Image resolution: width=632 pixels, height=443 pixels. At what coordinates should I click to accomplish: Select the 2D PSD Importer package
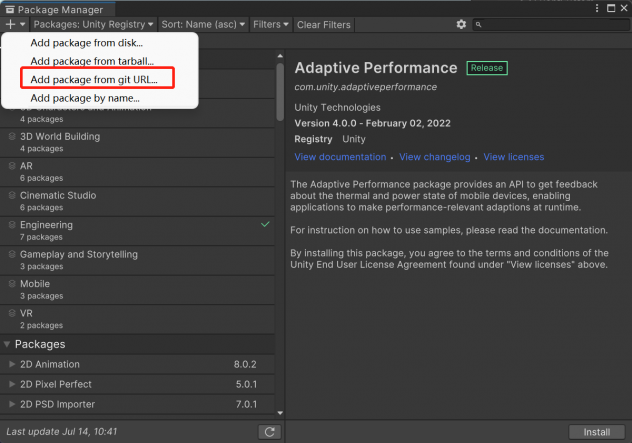pyautogui.click(x=137, y=404)
